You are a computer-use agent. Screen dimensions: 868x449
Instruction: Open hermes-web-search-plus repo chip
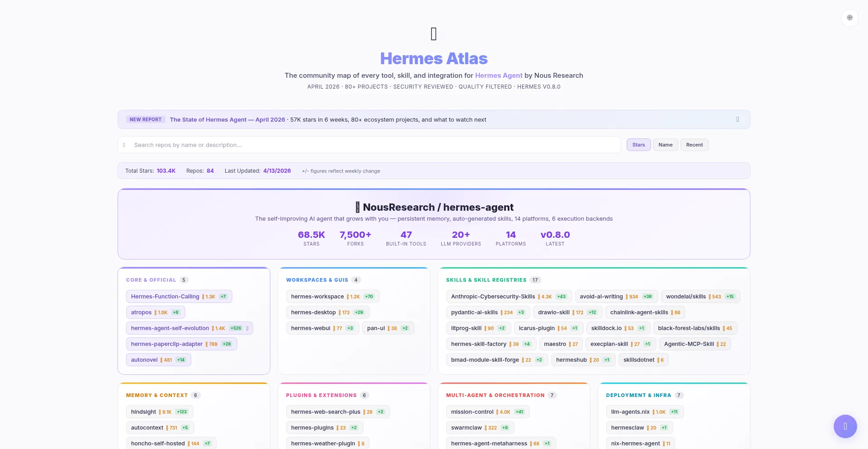(x=338, y=412)
